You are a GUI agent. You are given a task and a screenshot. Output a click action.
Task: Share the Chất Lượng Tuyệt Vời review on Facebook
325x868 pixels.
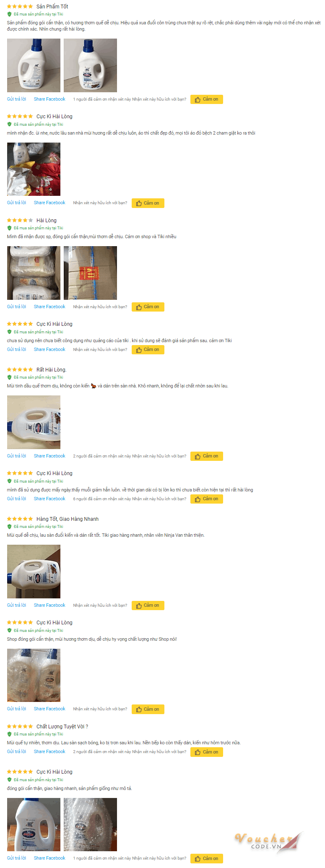(x=49, y=751)
